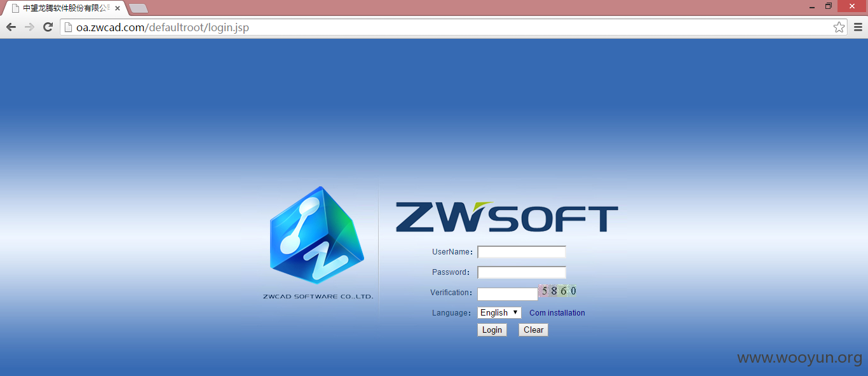Image resolution: width=868 pixels, height=376 pixels.
Task: Click the browser back arrow
Action: pyautogui.click(x=11, y=27)
